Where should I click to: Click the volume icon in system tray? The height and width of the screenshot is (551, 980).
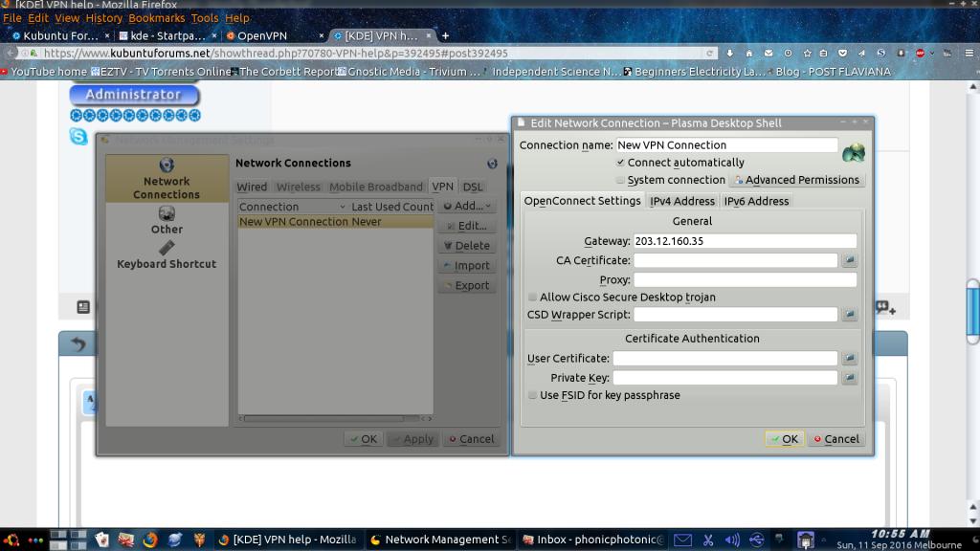tap(733, 540)
